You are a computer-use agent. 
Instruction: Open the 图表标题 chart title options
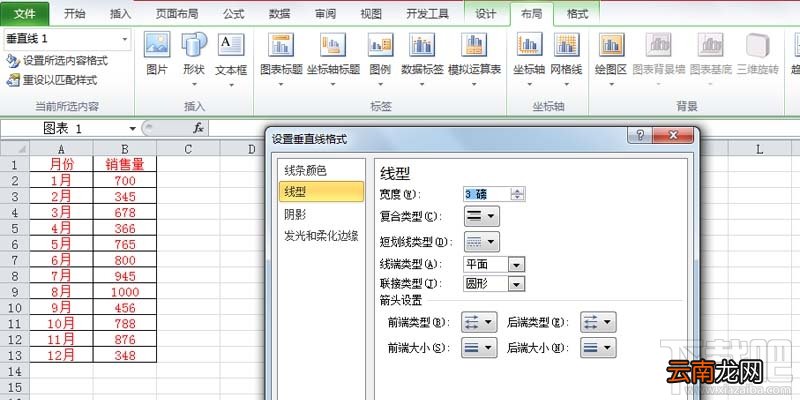[x=281, y=58]
